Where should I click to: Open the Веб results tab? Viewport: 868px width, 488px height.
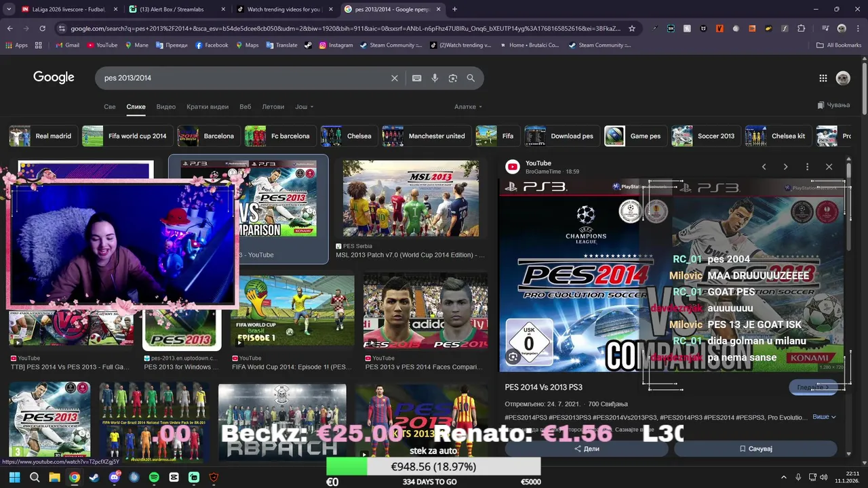point(245,107)
